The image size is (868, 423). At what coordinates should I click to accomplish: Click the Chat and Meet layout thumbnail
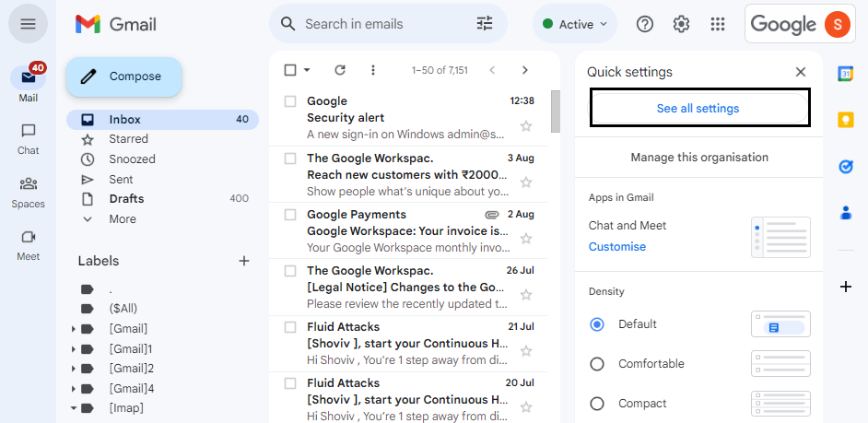pyautogui.click(x=780, y=238)
